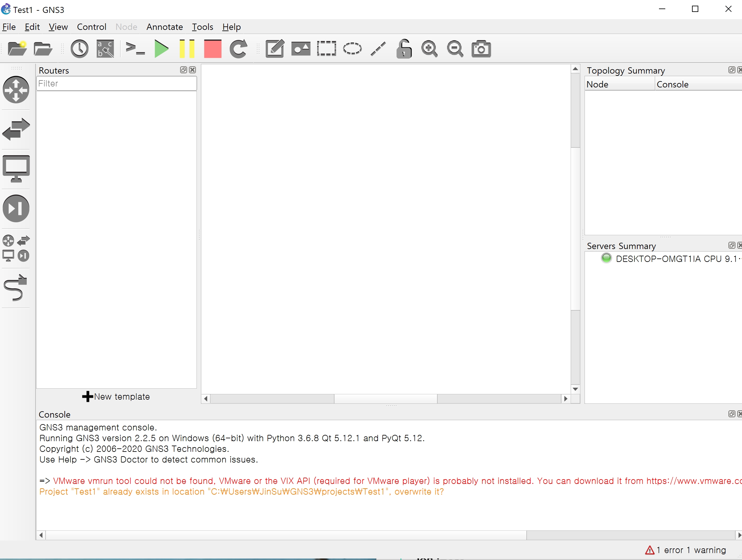Open the Tools menu
This screenshot has height=560, width=742.
point(202,27)
